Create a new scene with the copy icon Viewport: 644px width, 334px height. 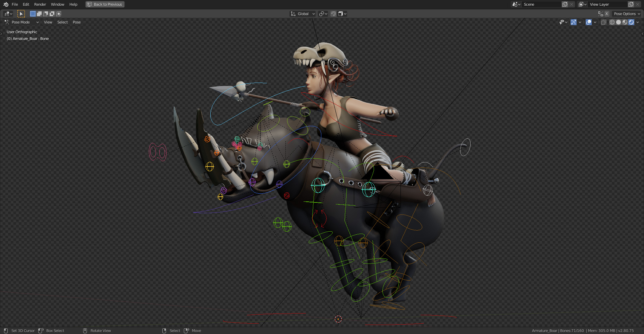pos(565,4)
